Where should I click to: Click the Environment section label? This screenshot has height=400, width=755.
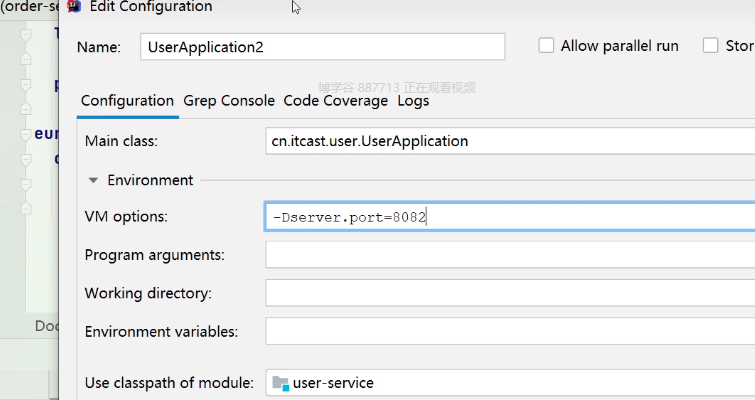point(150,181)
